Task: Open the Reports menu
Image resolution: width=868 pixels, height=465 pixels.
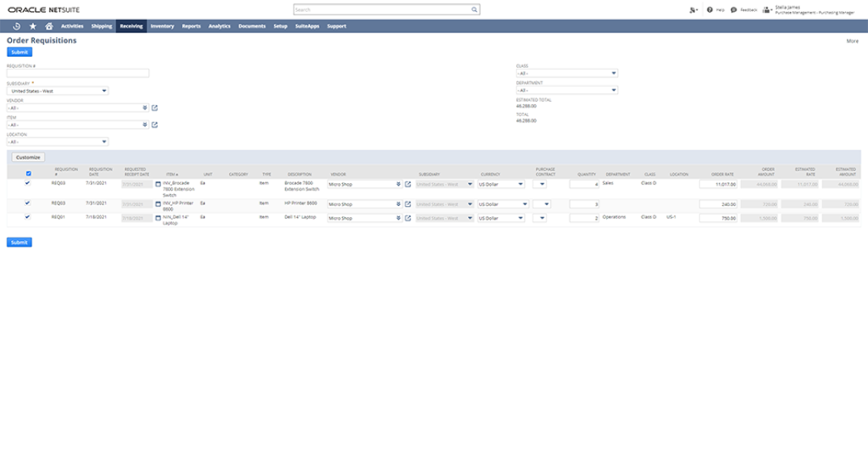Action: click(x=191, y=26)
